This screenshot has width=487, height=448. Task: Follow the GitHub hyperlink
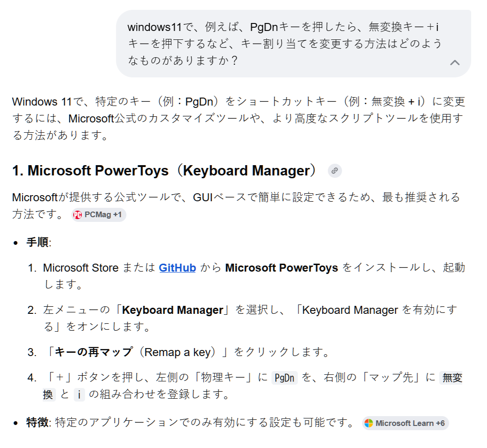coord(177,268)
